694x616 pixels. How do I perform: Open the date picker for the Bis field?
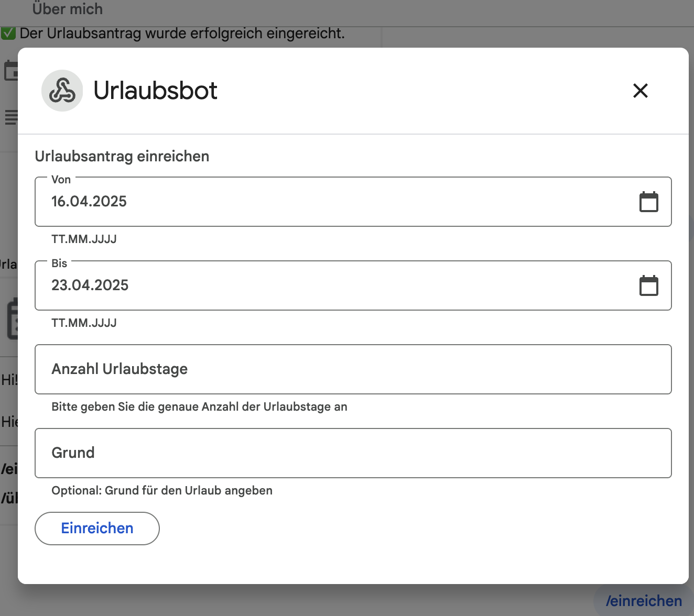[648, 285]
